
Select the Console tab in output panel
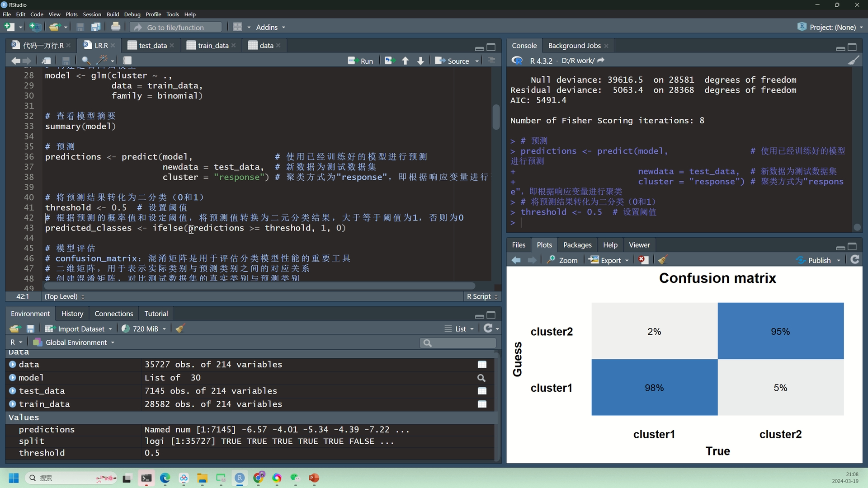click(x=524, y=45)
